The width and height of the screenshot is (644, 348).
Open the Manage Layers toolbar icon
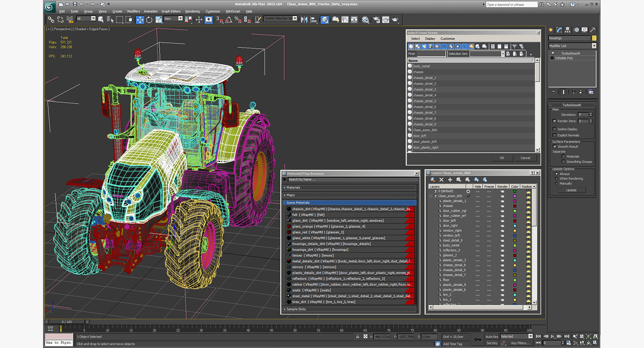pyautogui.click(x=325, y=20)
